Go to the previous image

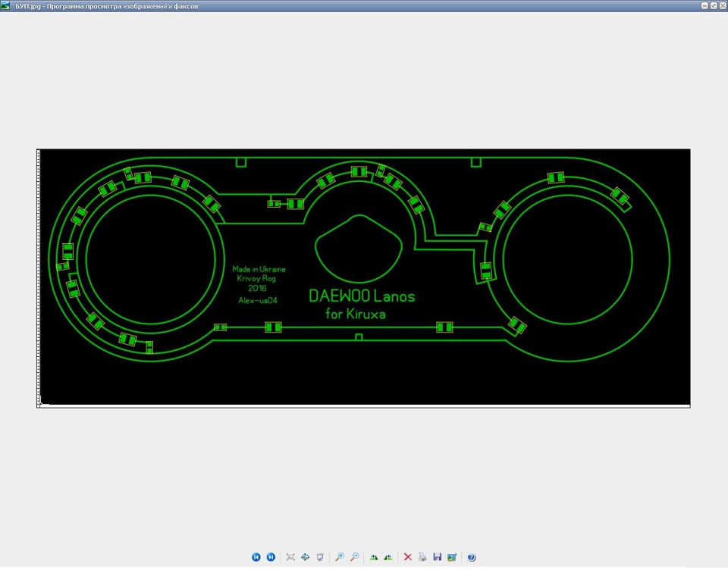point(256,557)
